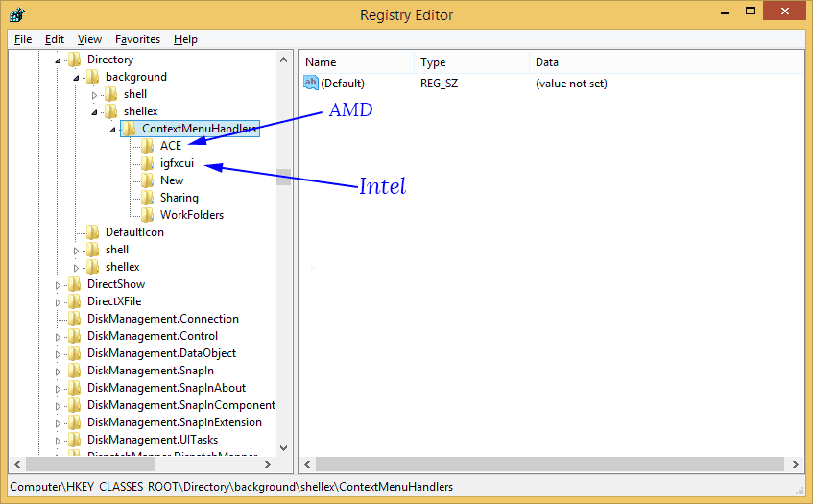Click the ACE folder icon
813x504 pixels.
pyautogui.click(x=148, y=146)
